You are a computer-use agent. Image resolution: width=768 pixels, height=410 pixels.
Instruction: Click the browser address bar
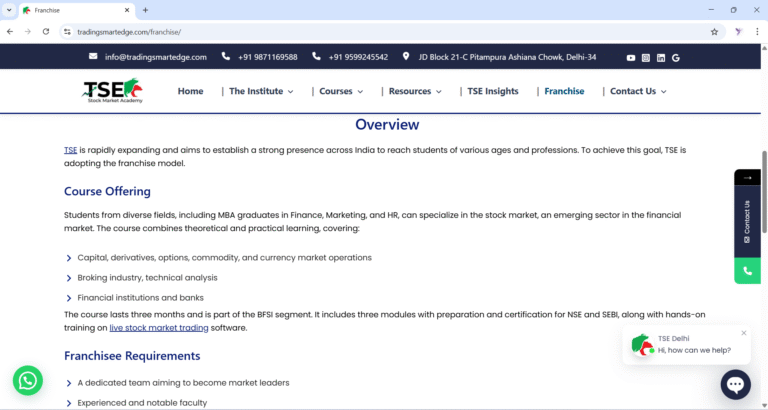380,31
